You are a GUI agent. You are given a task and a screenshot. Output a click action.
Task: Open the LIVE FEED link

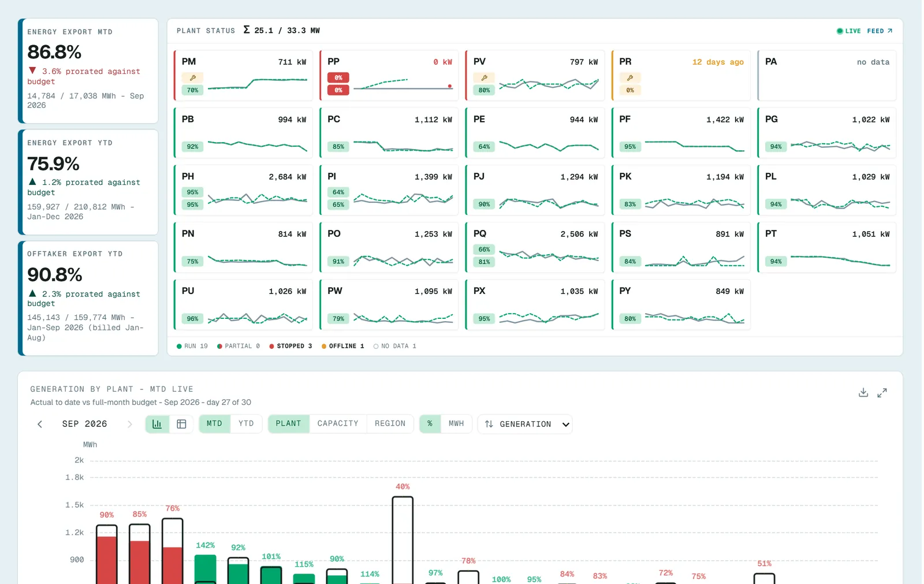pos(865,31)
